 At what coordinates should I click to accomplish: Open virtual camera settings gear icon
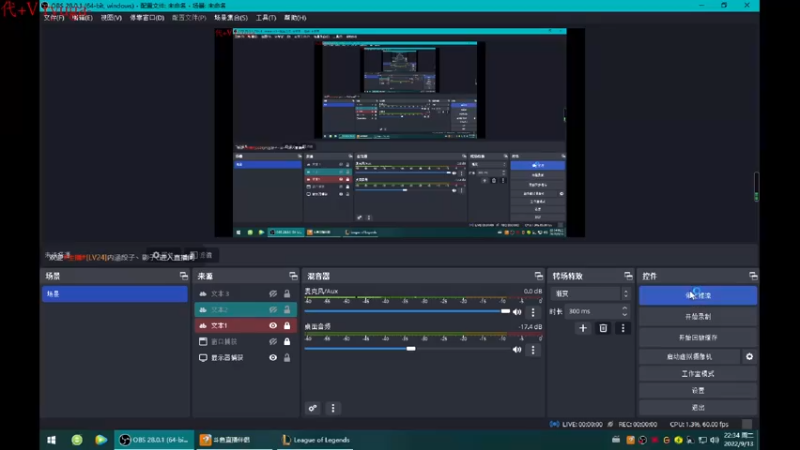point(749,357)
